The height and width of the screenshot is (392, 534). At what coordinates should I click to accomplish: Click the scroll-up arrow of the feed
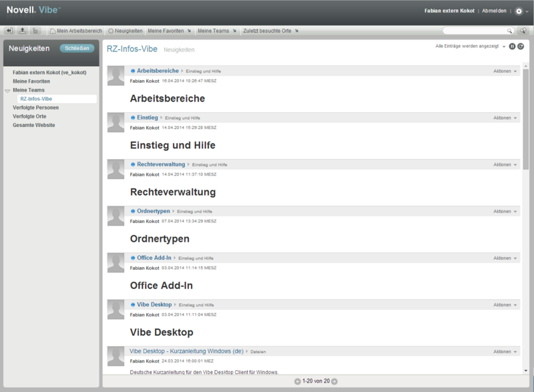click(526, 65)
